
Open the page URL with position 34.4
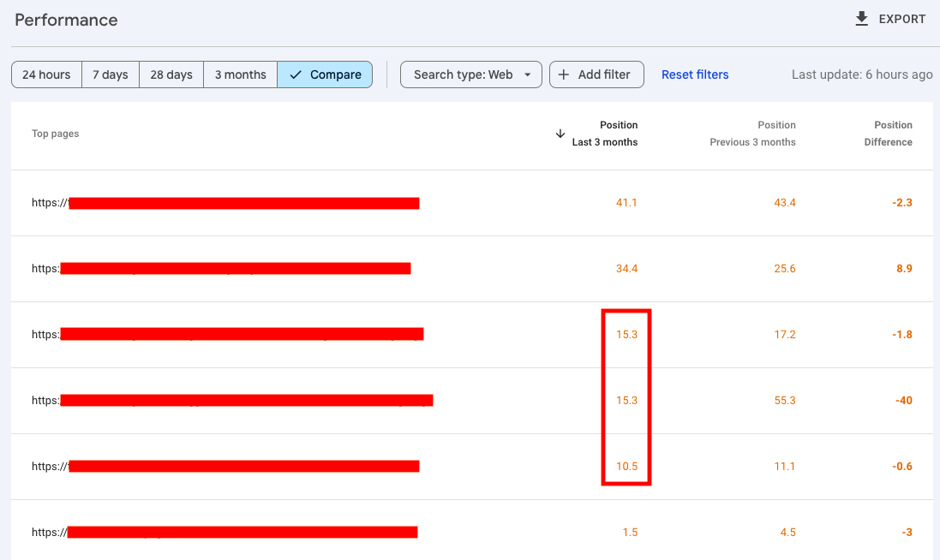(x=221, y=269)
